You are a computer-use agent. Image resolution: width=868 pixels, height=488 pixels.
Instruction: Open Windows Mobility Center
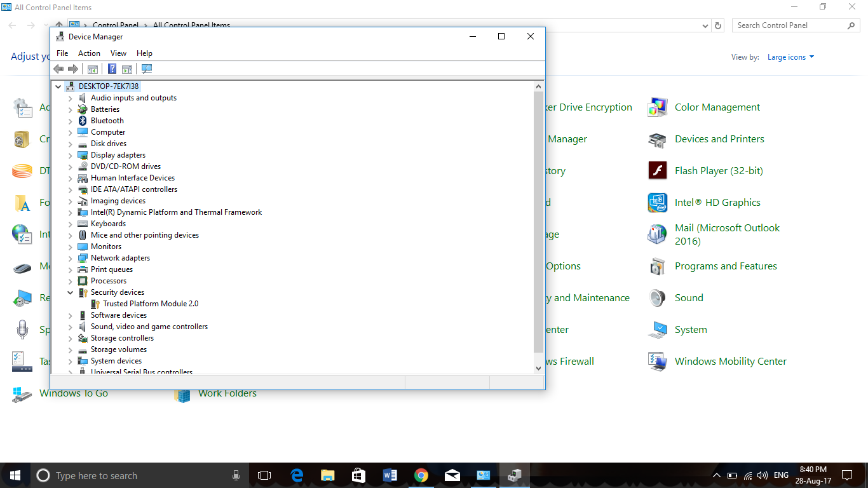(729, 361)
